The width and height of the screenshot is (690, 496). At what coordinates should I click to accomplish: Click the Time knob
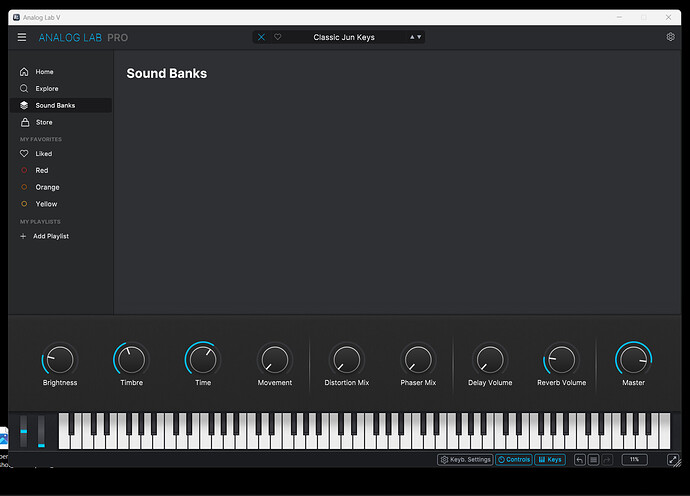point(203,360)
